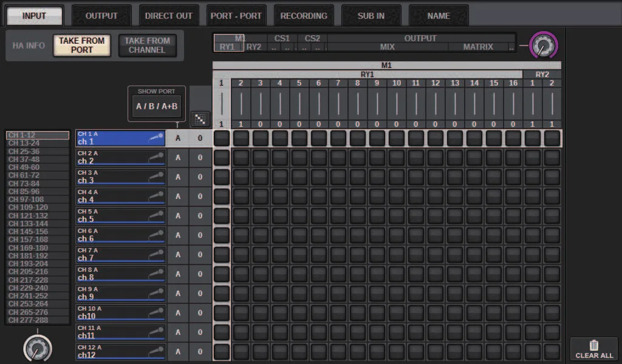The image size is (622, 364).
Task: Click the port A cell of the ch 1 row
Action: [178, 138]
